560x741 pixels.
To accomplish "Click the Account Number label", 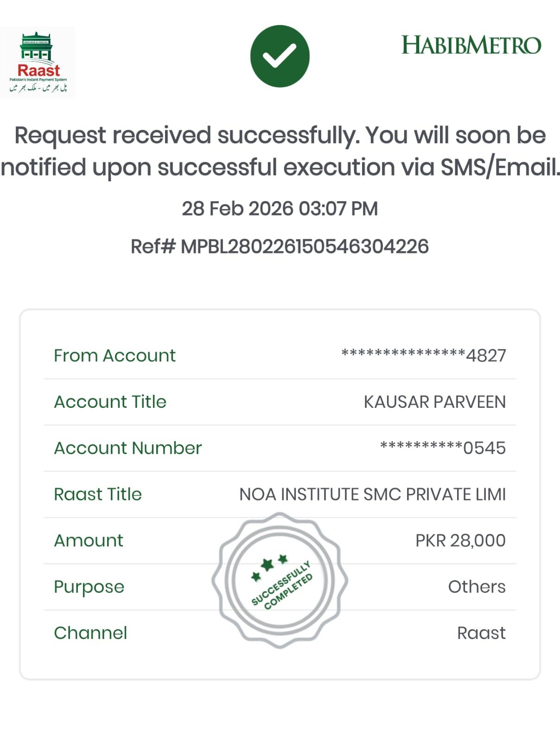I will (x=128, y=448).
